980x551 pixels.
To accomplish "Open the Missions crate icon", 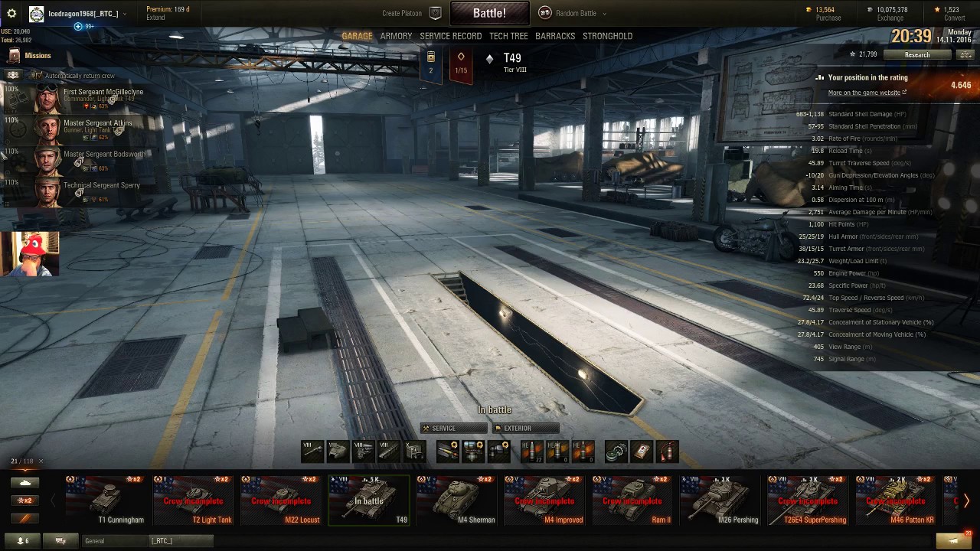I will 14,56.
